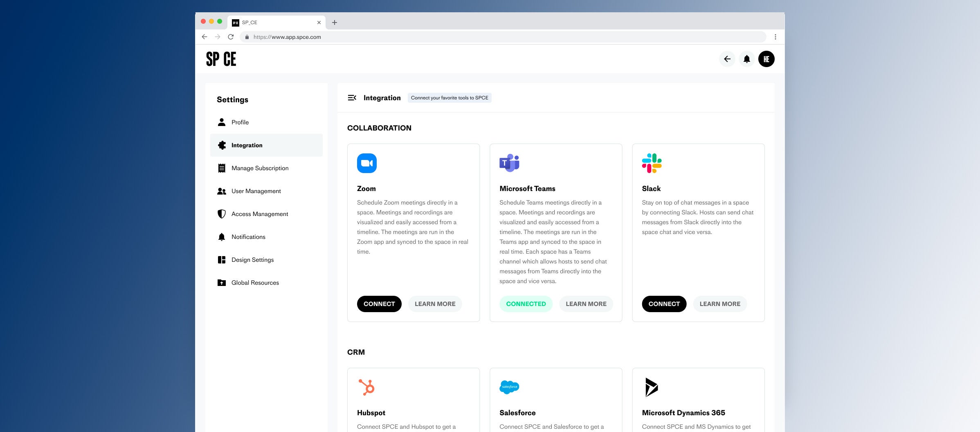Open Access Management settings
The height and width of the screenshot is (432, 980).
coord(266,214)
